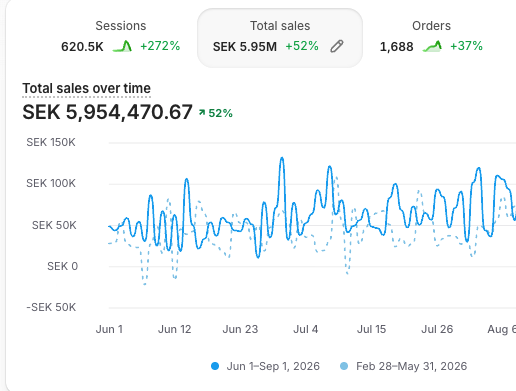Click the SEK 100K y-axis label
Screen dimensions: 516x391
(x=51, y=183)
